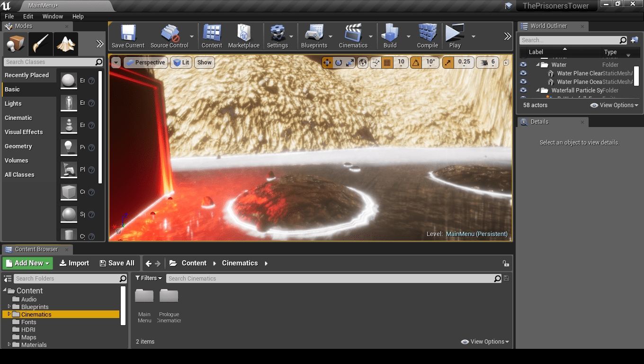The image size is (644, 364).
Task: Toggle visibility eye for Water Plane Clear
Action: click(x=523, y=73)
